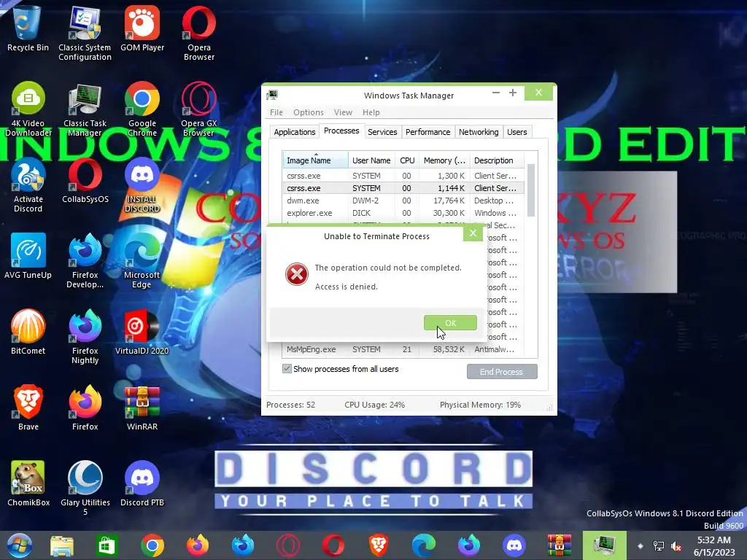Open VirtualDJ 2020 desktop icon

tap(142, 332)
